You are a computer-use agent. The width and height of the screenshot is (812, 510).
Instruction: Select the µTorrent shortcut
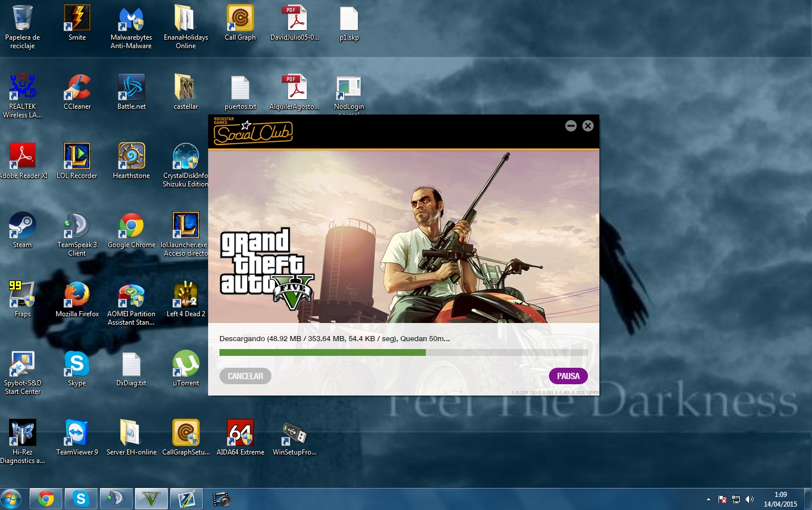pyautogui.click(x=185, y=369)
